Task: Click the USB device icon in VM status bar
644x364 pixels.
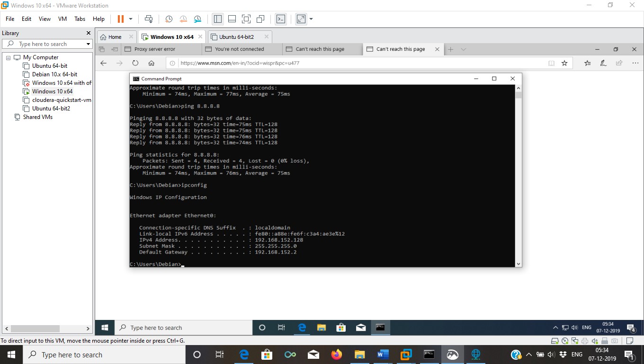Action: coord(604,341)
